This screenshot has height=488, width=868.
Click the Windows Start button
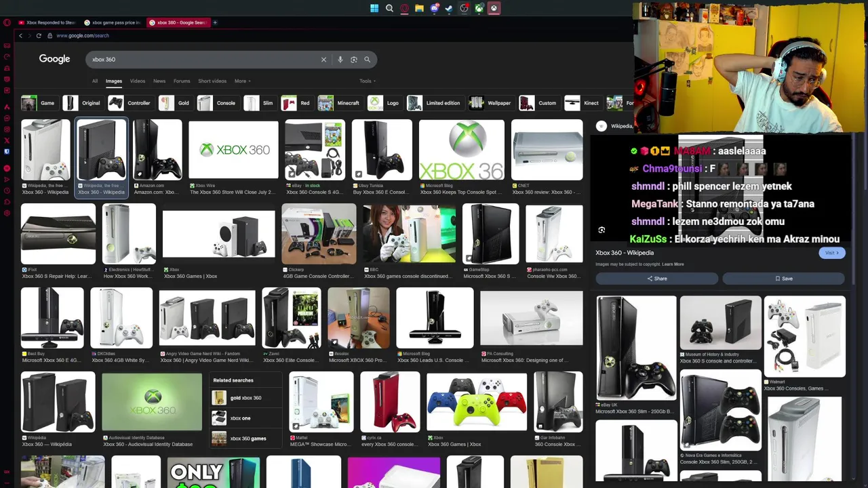[374, 8]
